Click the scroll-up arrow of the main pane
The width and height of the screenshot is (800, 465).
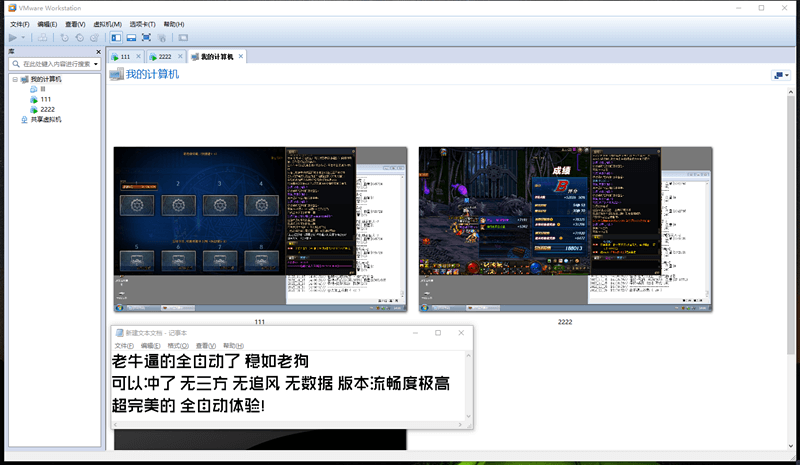(790, 92)
